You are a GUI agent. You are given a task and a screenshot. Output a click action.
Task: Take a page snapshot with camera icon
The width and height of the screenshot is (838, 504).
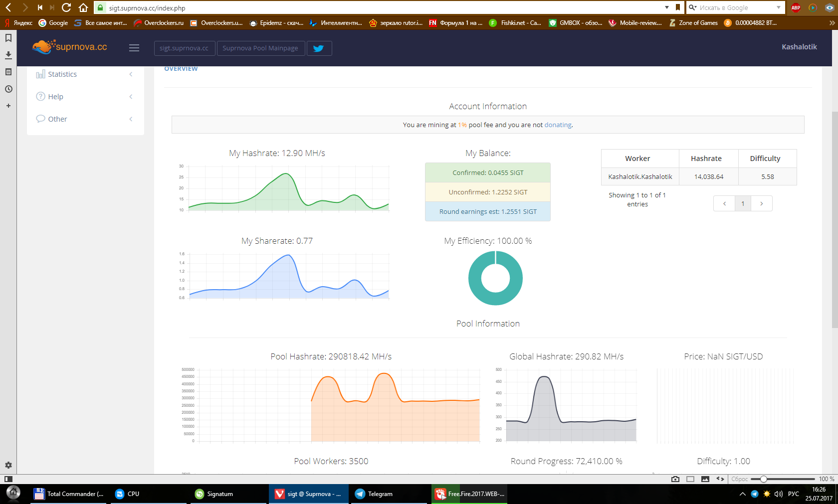pos(675,479)
